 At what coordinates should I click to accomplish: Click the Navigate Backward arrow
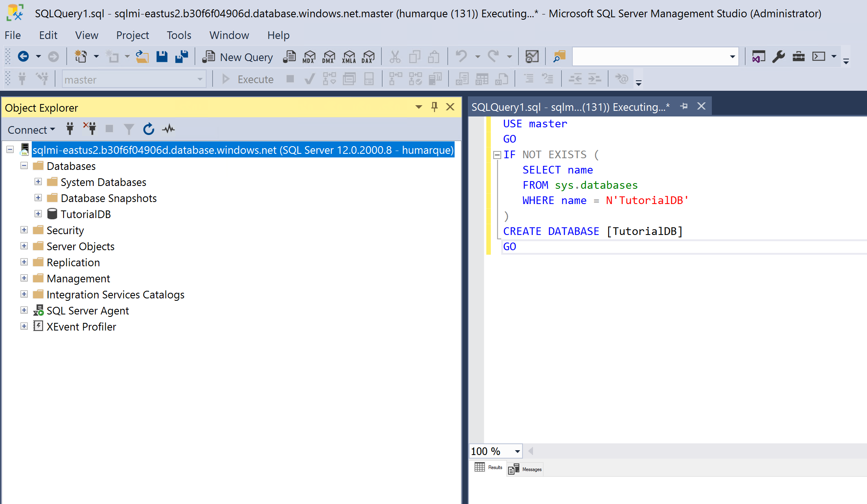click(x=23, y=57)
